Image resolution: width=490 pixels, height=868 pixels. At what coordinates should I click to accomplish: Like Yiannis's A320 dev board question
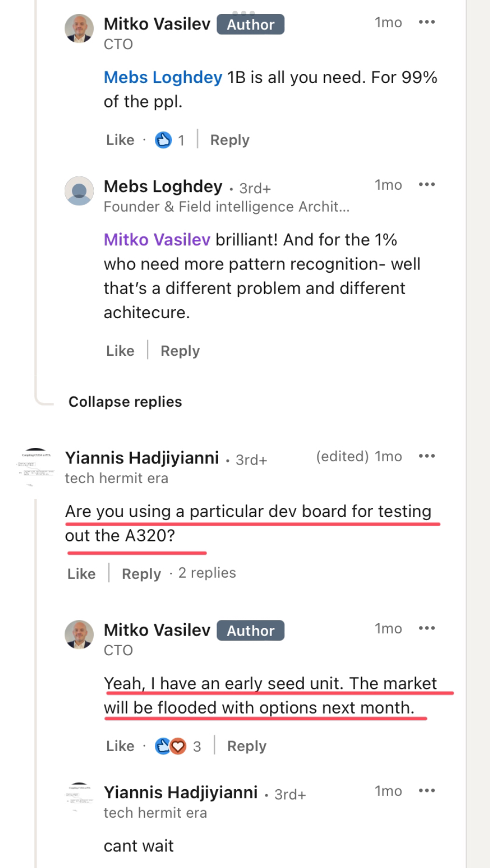81,574
